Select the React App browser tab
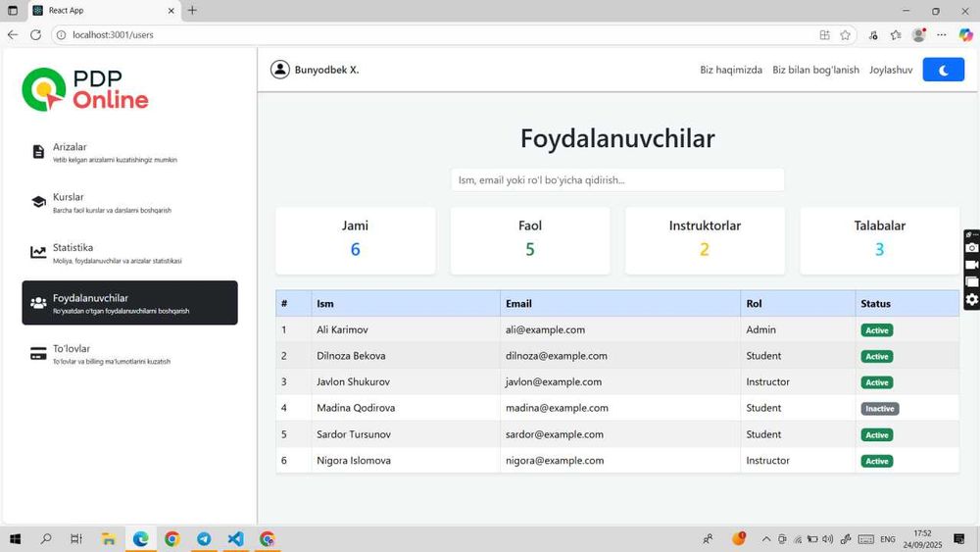980x552 pixels. coord(104,11)
